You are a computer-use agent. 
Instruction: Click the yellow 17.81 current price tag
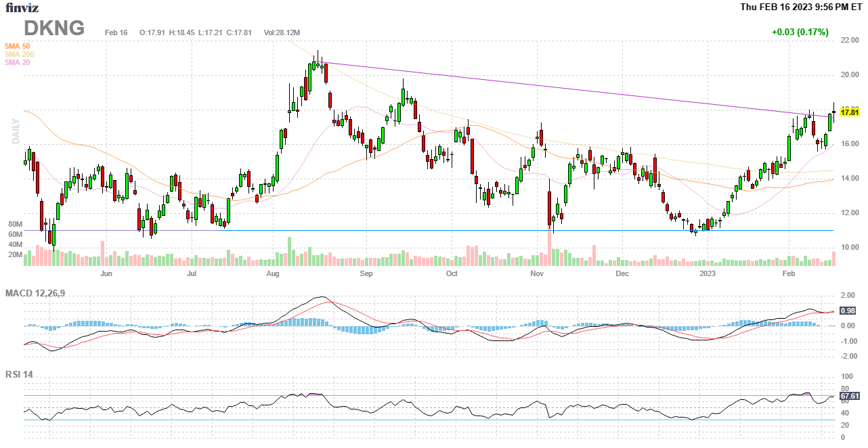tap(849, 112)
